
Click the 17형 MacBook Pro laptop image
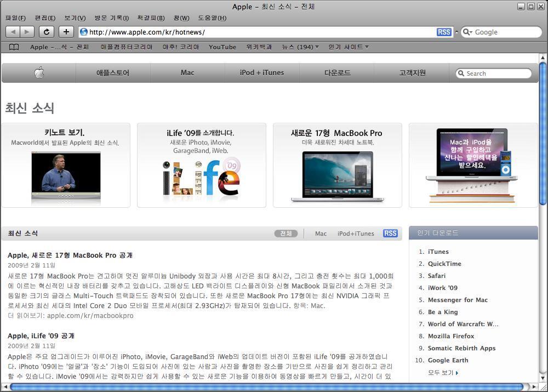point(338,177)
